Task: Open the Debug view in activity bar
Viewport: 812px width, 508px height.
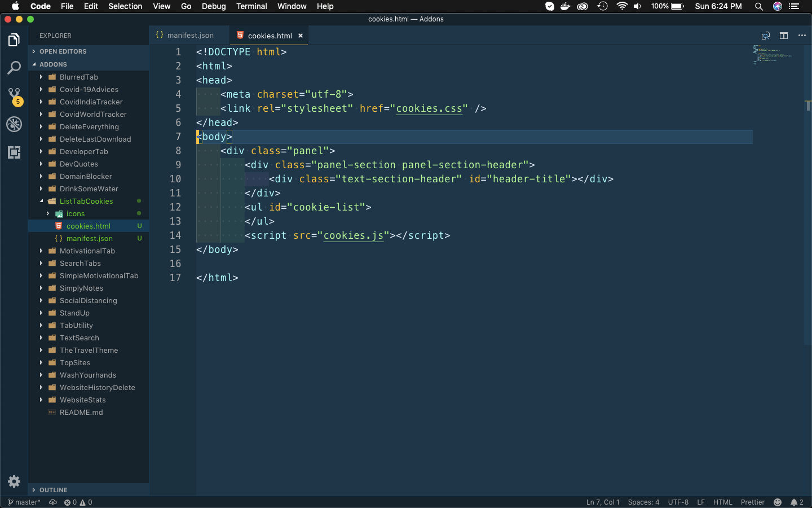Action: pyautogui.click(x=14, y=124)
